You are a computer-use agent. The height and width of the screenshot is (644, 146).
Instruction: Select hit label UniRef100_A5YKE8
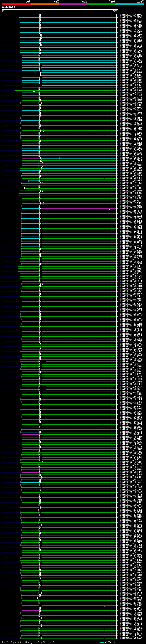click(x=131, y=180)
